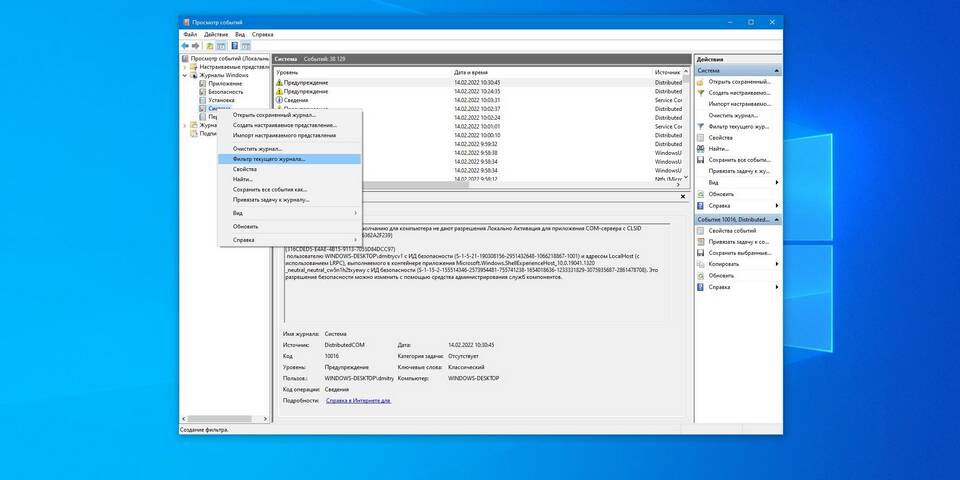Open the Вид submenu in context menu

[290, 213]
